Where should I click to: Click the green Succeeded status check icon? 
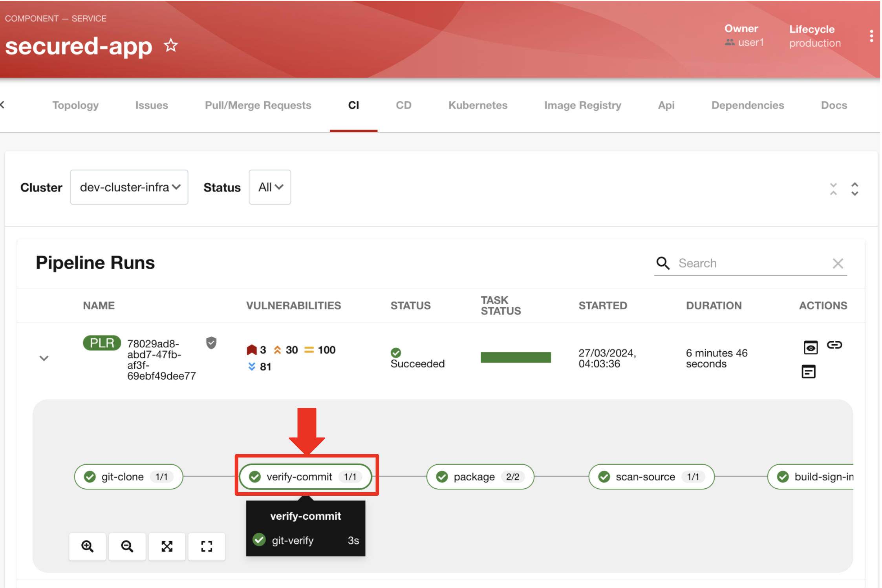396,352
